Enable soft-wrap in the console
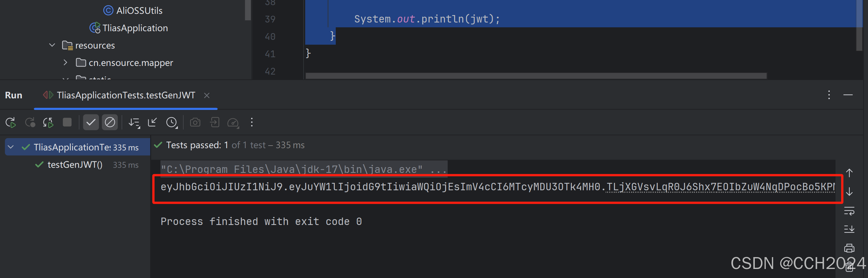Screen dimensions: 868x278 click(x=849, y=211)
